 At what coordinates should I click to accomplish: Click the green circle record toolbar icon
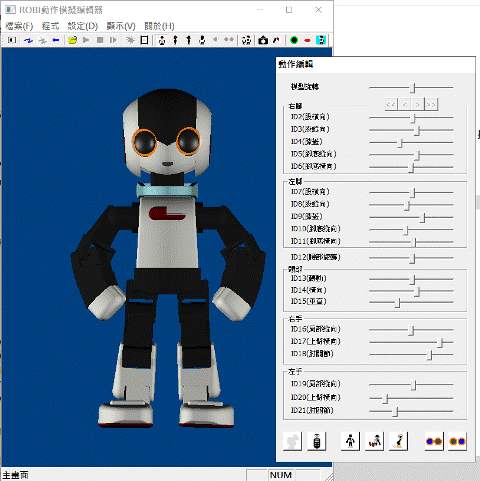tap(294, 40)
